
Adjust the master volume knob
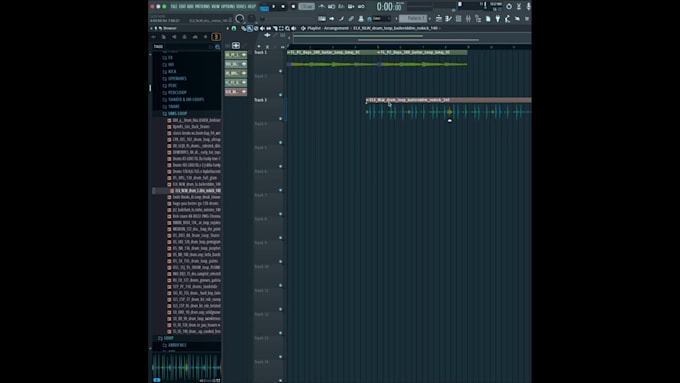coord(239,19)
